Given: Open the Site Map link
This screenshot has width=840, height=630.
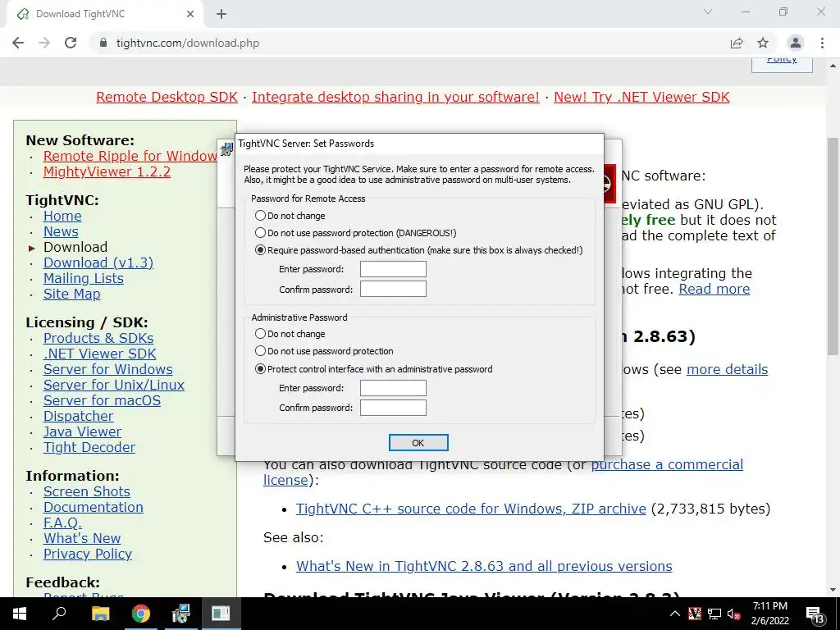Looking at the screenshot, I should click(72, 294).
